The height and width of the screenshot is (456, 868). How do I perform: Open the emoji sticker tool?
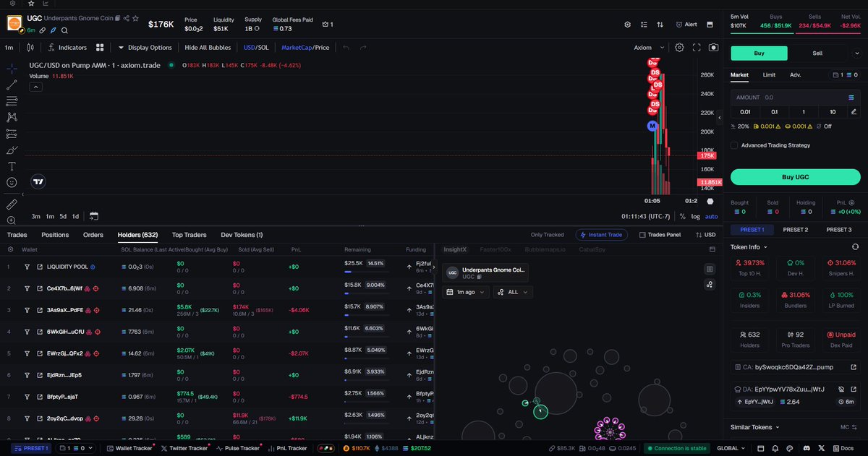12,183
